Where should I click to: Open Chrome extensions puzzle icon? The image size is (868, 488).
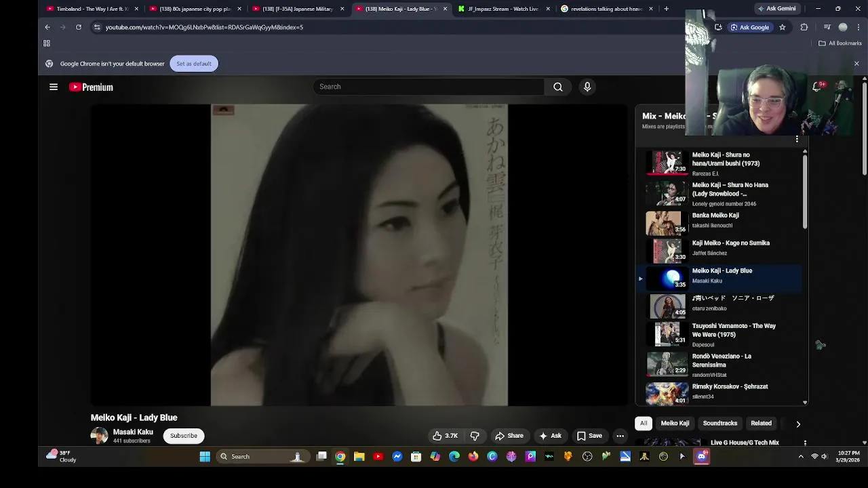click(x=804, y=27)
